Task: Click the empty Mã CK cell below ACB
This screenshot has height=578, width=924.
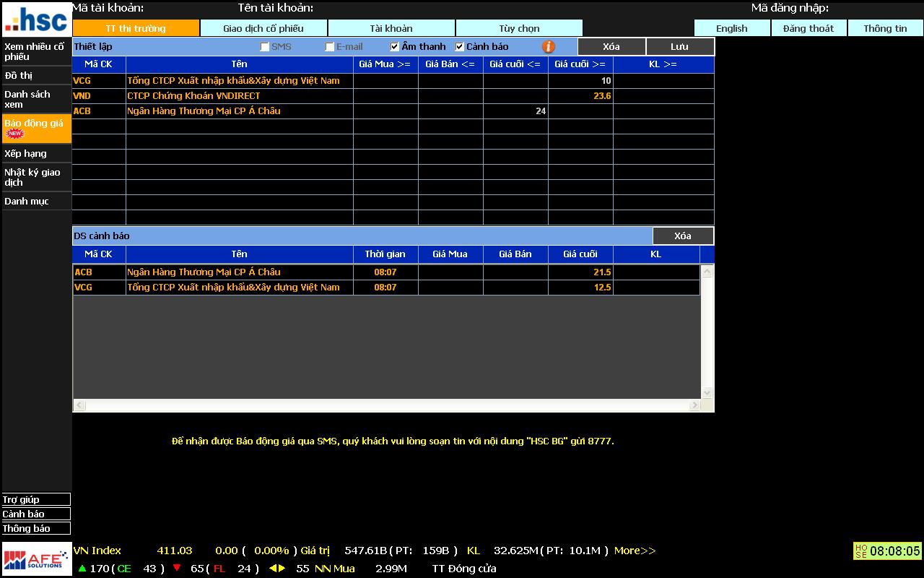Action: (x=99, y=126)
